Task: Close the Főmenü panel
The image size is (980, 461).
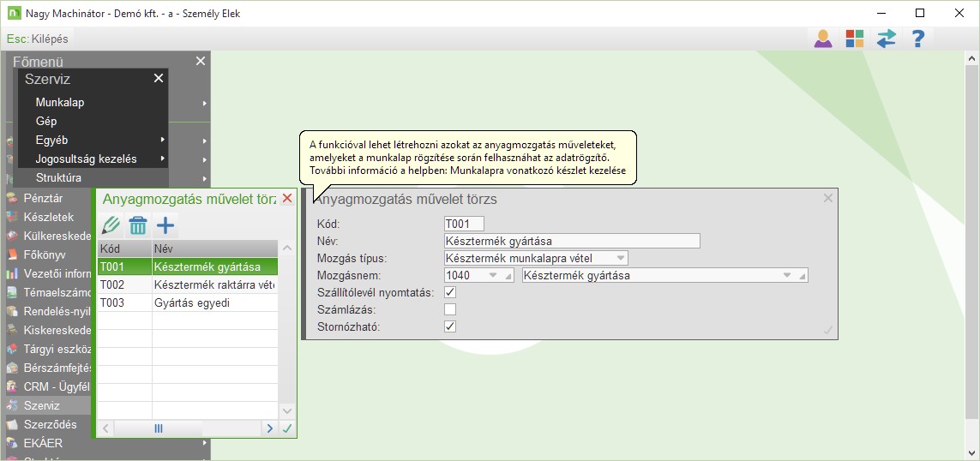Action: pos(200,61)
